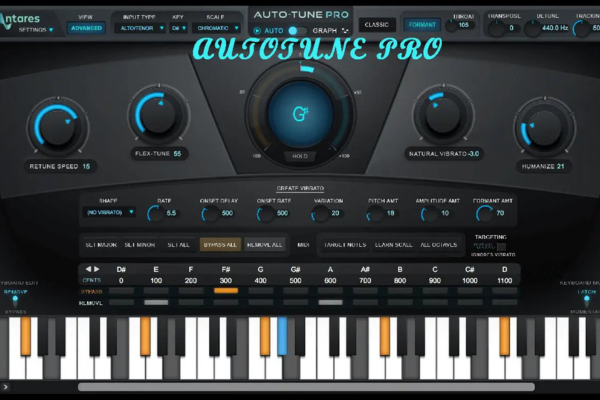Click the Detune knob
Image resolution: width=600 pixels, height=400 pixels.
pos(532,28)
